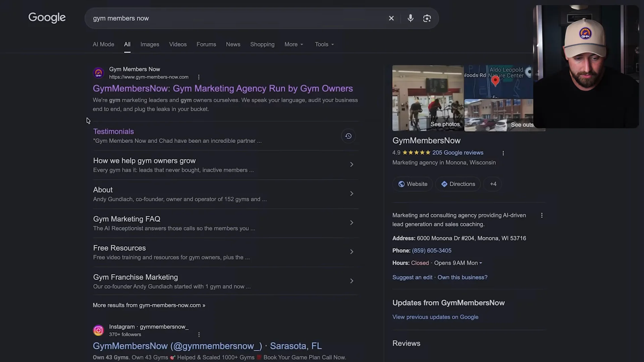Viewport: 644px width, 362px height.
Task: Click Own this business?
Action: pos(462,278)
